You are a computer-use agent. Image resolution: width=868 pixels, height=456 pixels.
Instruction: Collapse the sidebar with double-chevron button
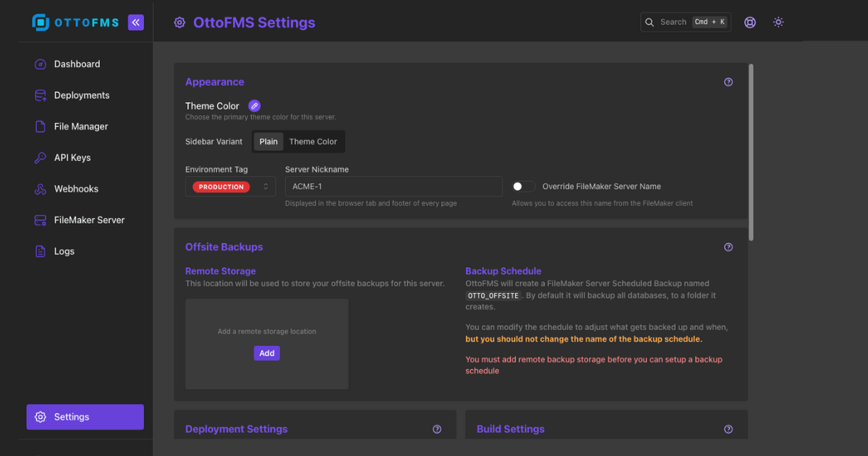tap(136, 22)
